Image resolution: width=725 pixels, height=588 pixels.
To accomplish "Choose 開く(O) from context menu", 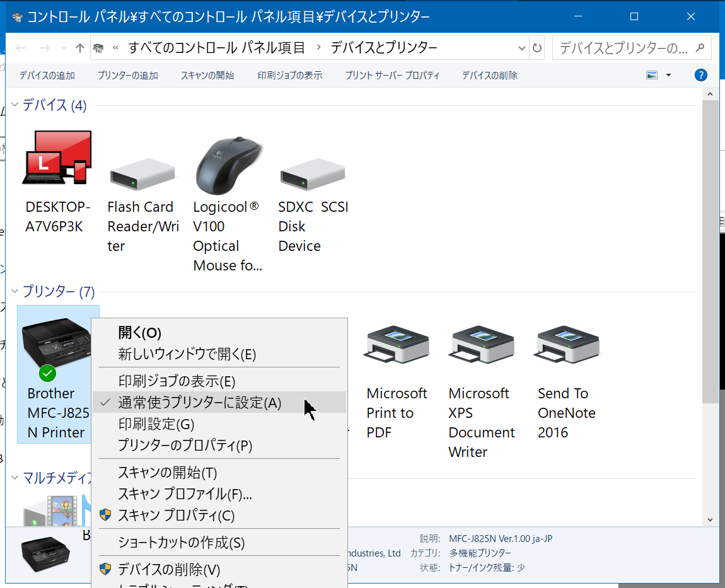I will 219,332.
